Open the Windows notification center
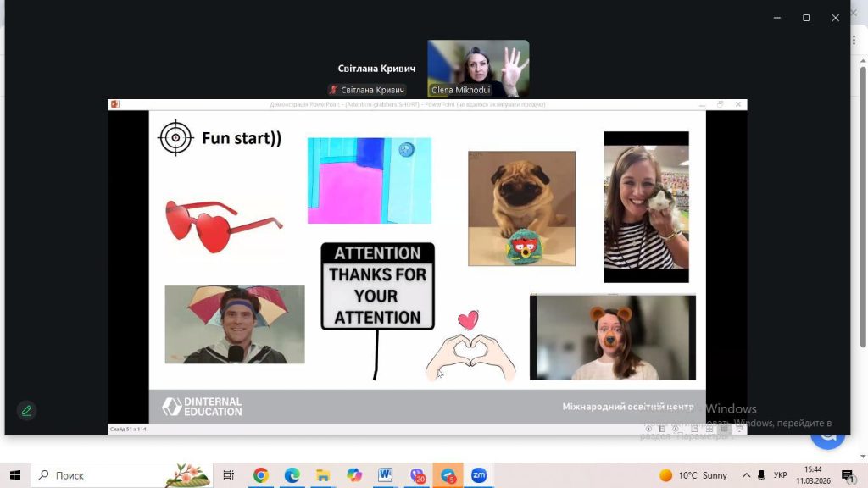The image size is (868, 488). tap(847, 475)
